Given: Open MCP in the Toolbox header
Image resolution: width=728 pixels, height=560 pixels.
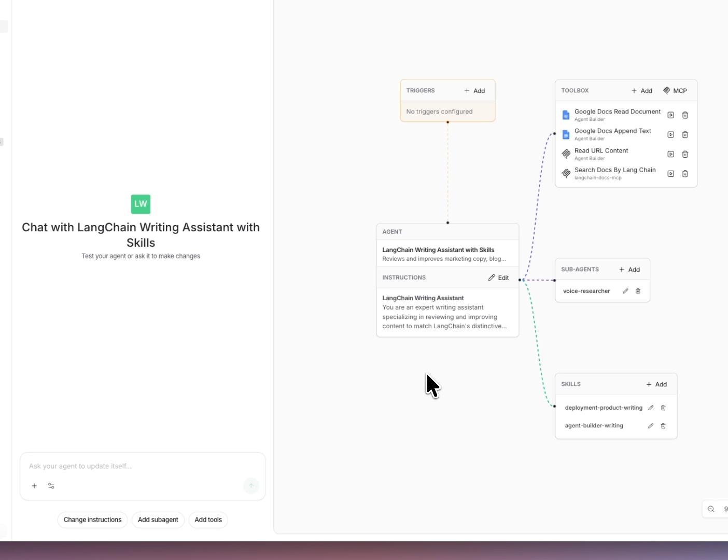Looking at the screenshot, I should coord(675,91).
